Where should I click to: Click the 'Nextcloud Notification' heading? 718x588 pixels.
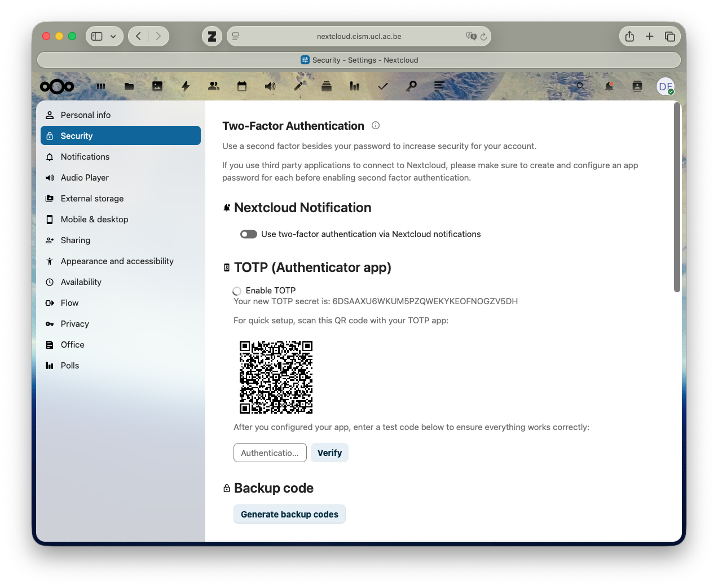click(302, 208)
